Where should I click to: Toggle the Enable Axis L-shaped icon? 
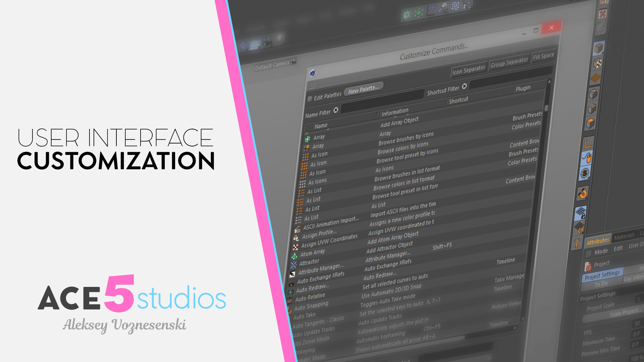pyautogui.click(x=588, y=144)
